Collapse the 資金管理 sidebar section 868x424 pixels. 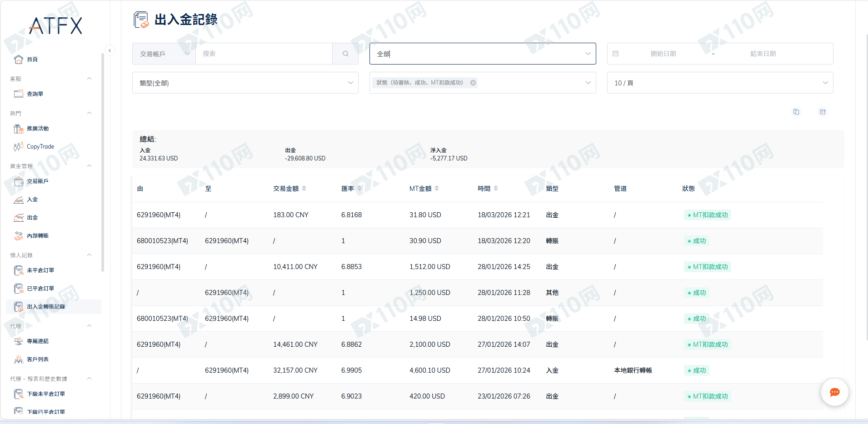coord(90,166)
